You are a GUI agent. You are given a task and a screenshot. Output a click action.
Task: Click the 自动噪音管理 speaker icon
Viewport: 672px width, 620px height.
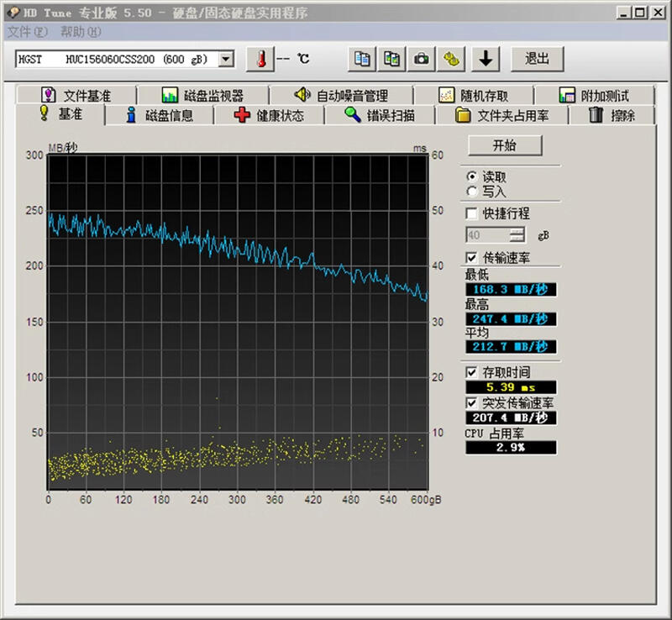[302, 94]
